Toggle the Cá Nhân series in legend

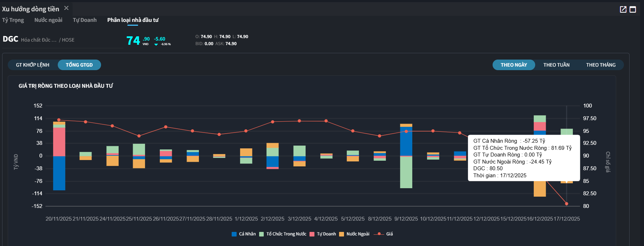tap(244, 234)
